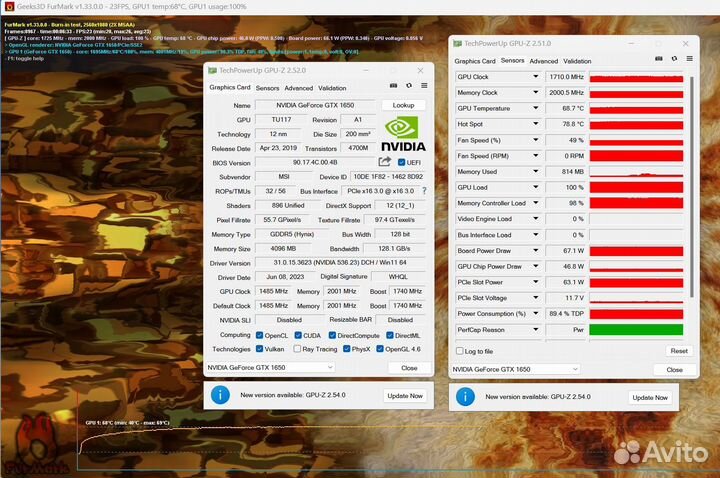Click the Sensors window vertical scrollbar
Image resolution: width=720 pixels, height=478 pixels.
click(x=692, y=186)
